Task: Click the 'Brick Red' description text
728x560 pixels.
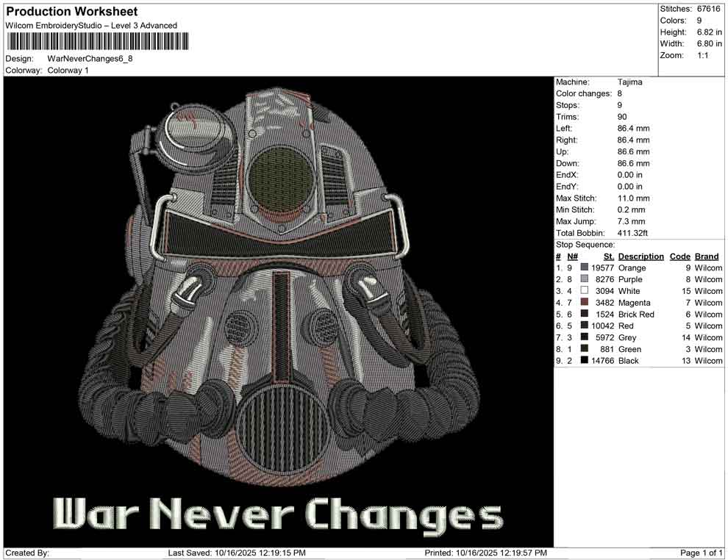Action: tap(636, 314)
